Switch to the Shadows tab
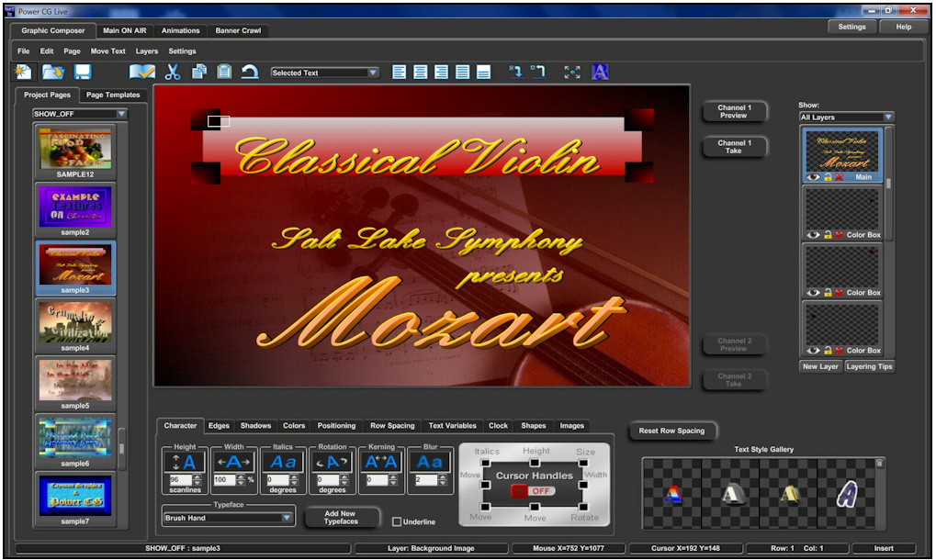This screenshot has height=560, width=936. tap(255, 425)
